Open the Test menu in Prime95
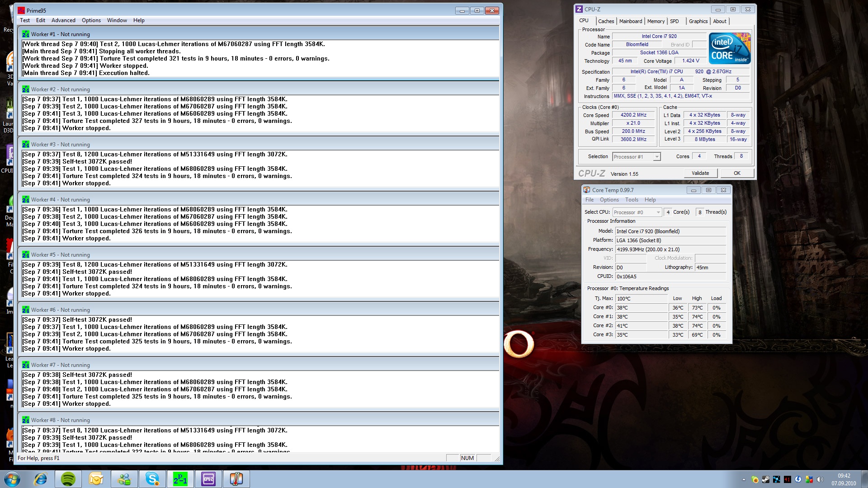 tap(25, 20)
